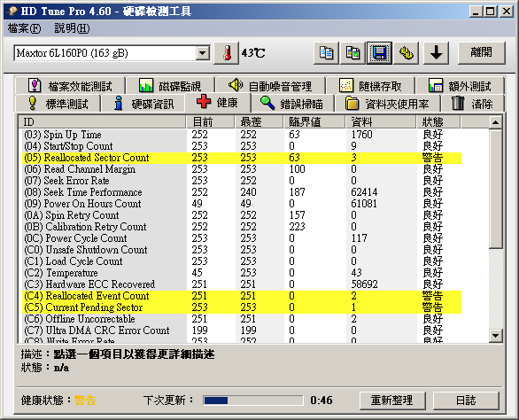Image resolution: width=519 pixels, height=420 pixels.
Task: Select the (C2) Temperature row
Action: click(x=243, y=273)
